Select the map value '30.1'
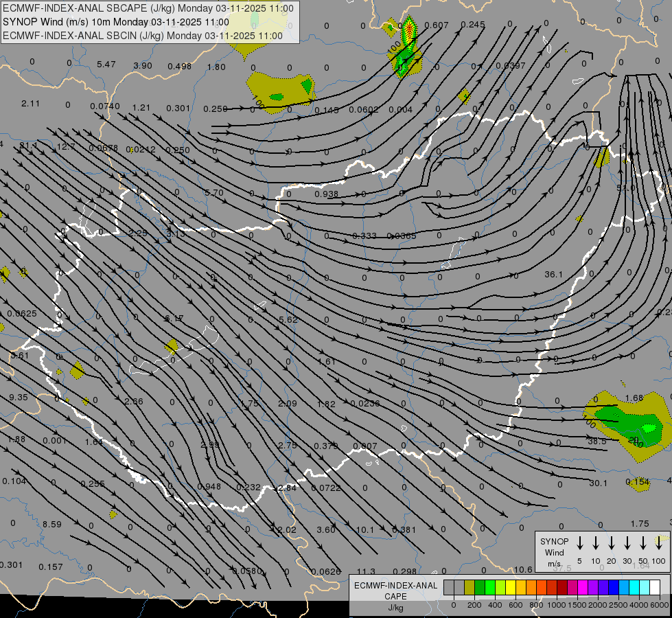Screen dimensions: 672x618 [x=598, y=483]
